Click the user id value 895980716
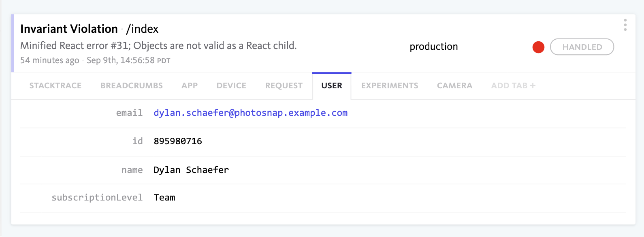This screenshot has width=644, height=237. click(x=178, y=141)
